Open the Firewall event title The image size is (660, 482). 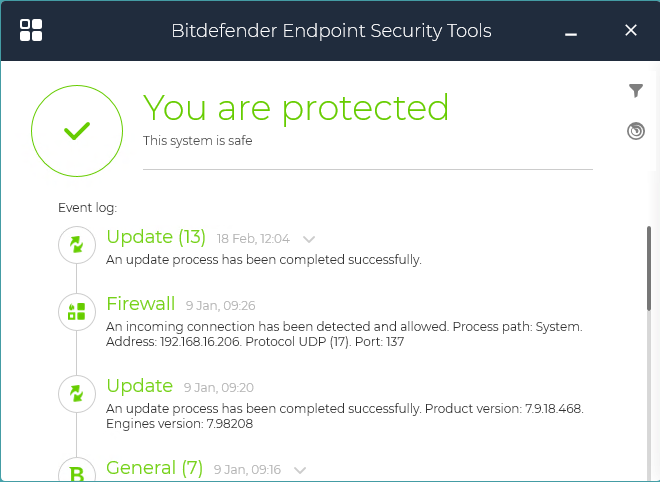(x=140, y=304)
